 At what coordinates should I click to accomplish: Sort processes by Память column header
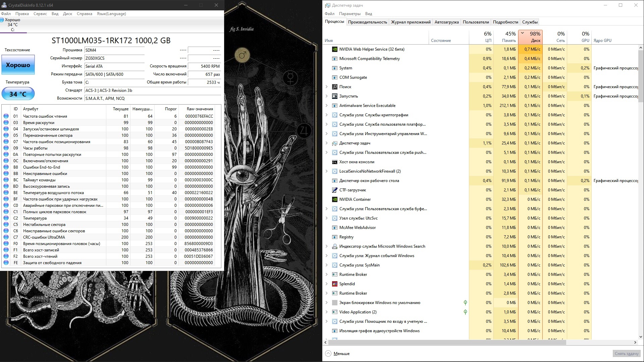coord(505,37)
